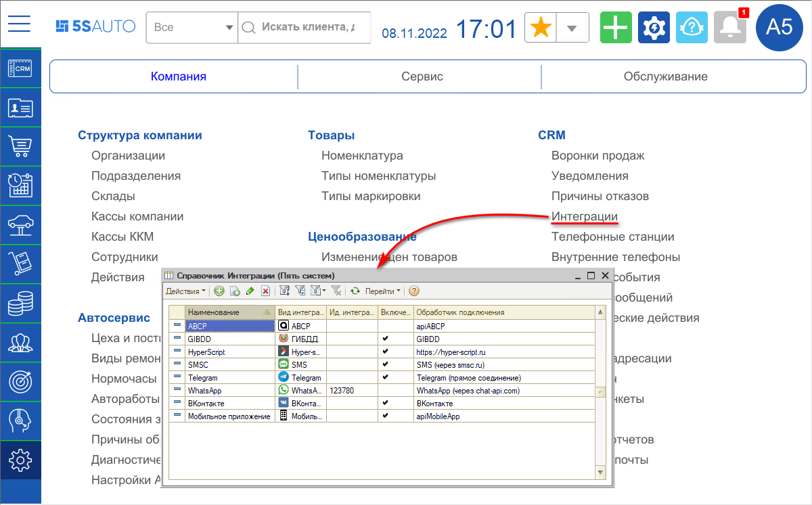812x505 pixels.
Task: Open the Перейти dropdown menu
Action: pyautogui.click(x=383, y=291)
